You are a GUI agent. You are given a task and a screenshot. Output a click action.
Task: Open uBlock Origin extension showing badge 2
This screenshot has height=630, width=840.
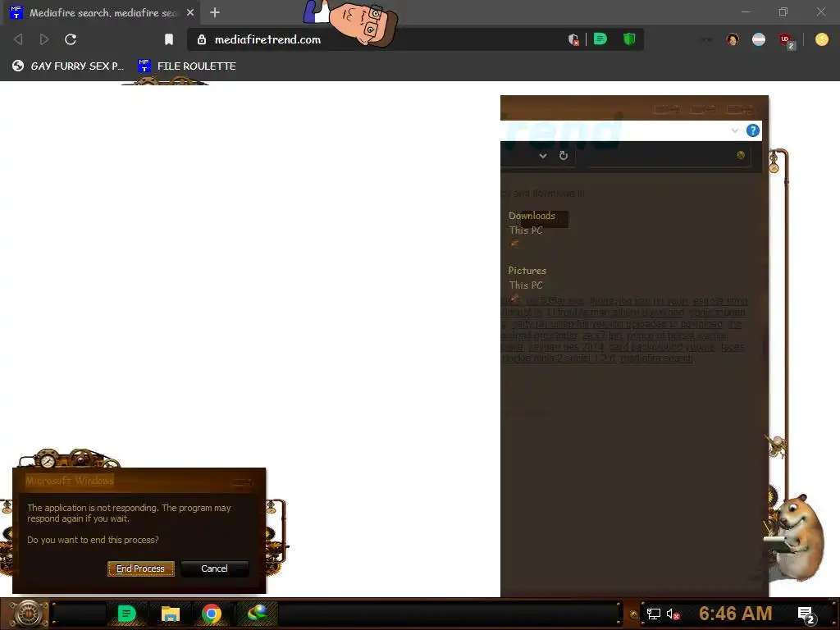(787, 40)
